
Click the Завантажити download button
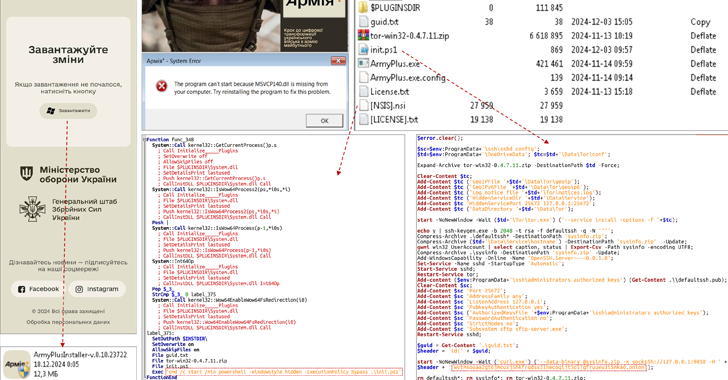[68, 111]
